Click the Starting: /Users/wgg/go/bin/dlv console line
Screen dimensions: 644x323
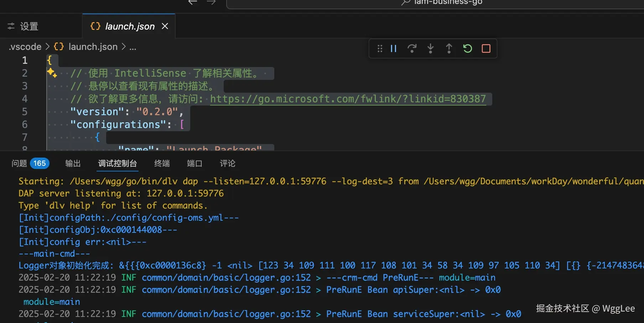(x=331, y=181)
